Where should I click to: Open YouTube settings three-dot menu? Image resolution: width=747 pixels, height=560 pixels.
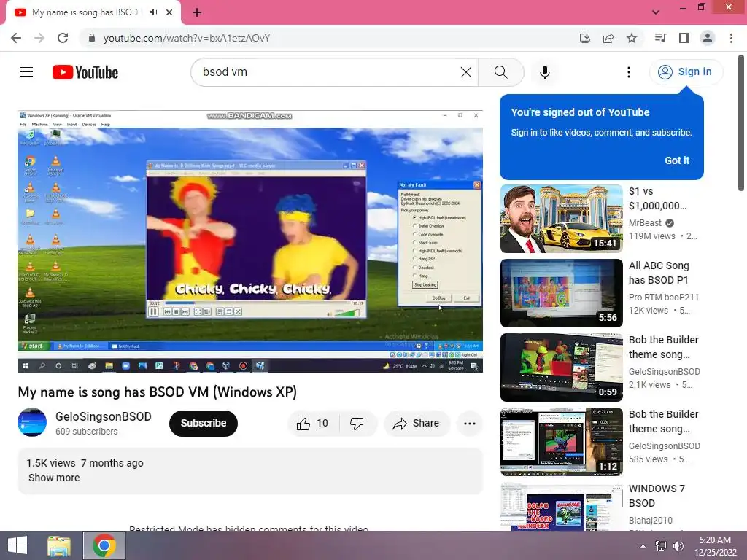tap(629, 72)
